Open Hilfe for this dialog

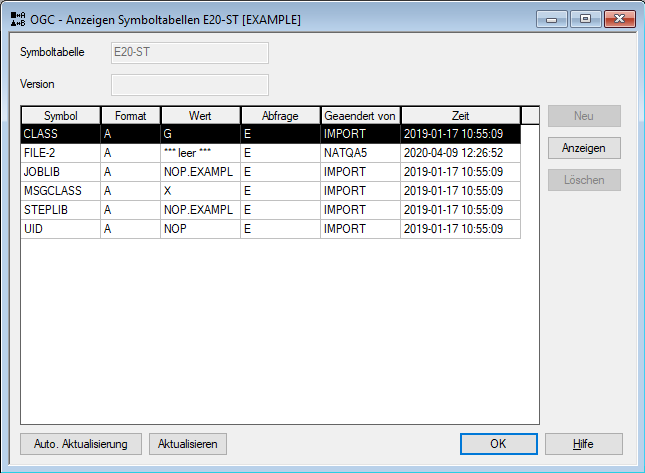click(x=584, y=443)
